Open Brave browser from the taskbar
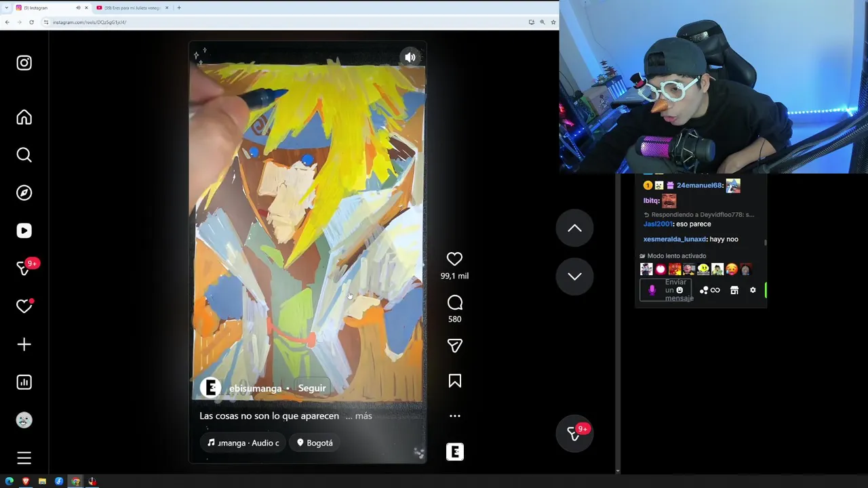The image size is (868, 488). coord(26,481)
